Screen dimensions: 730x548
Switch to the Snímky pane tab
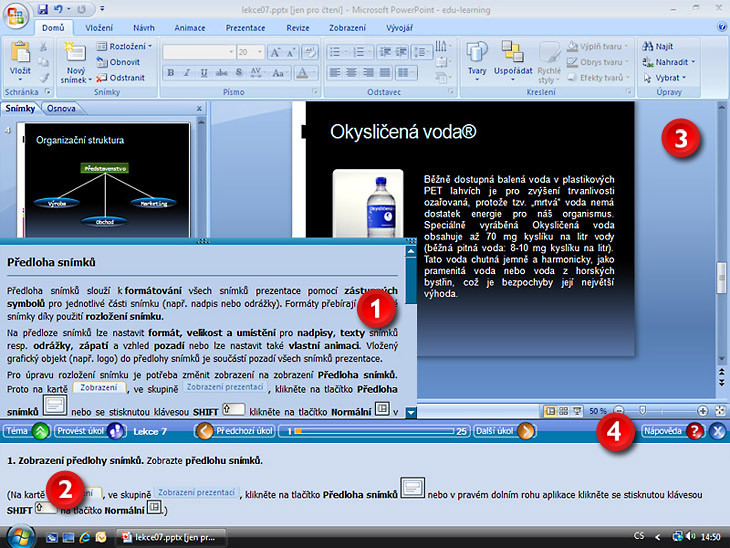point(20,108)
